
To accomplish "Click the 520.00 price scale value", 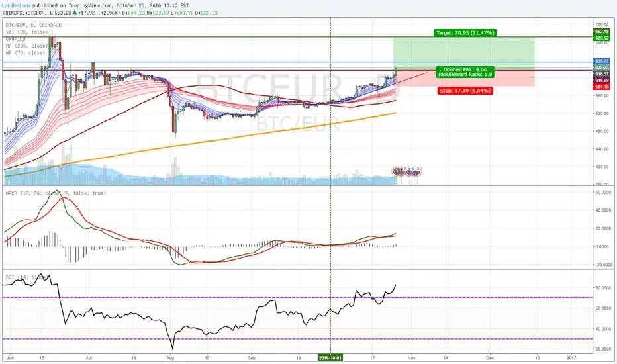I will click(x=602, y=113).
